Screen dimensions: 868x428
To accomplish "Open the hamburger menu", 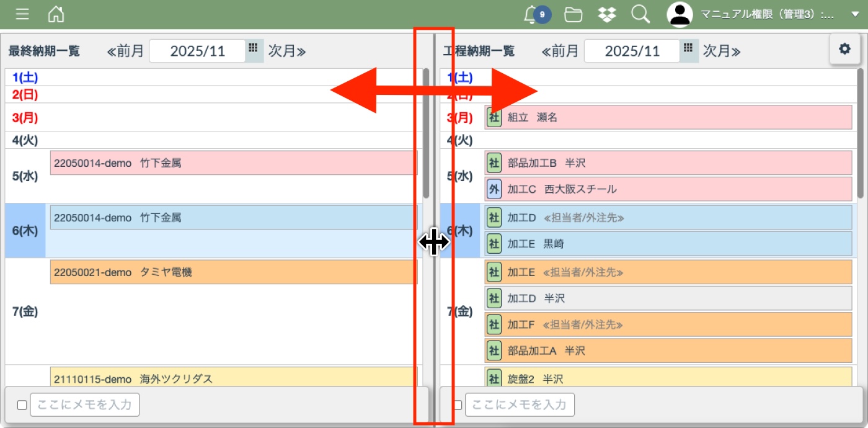I will tap(22, 14).
